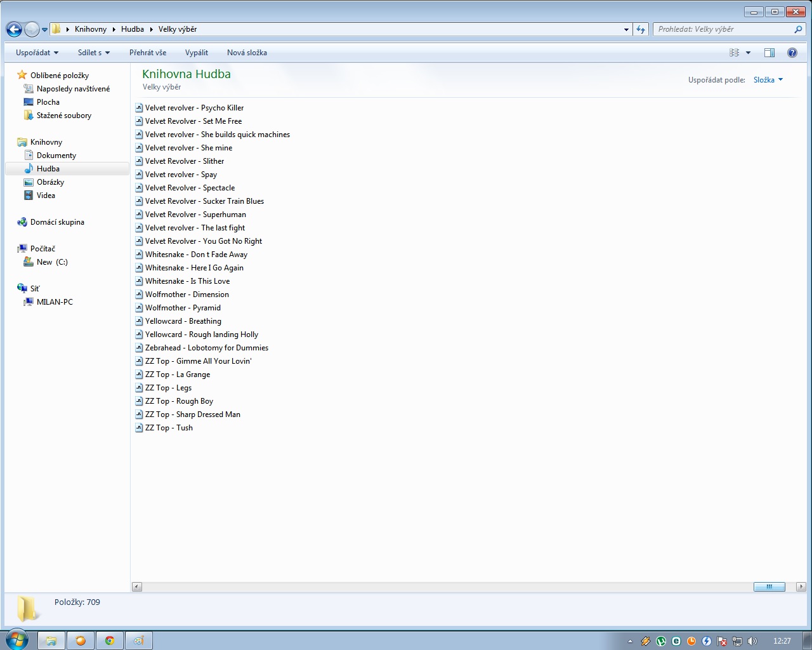Click the Prohledat search input field
This screenshot has width=812, height=650.
pyautogui.click(x=723, y=29)
